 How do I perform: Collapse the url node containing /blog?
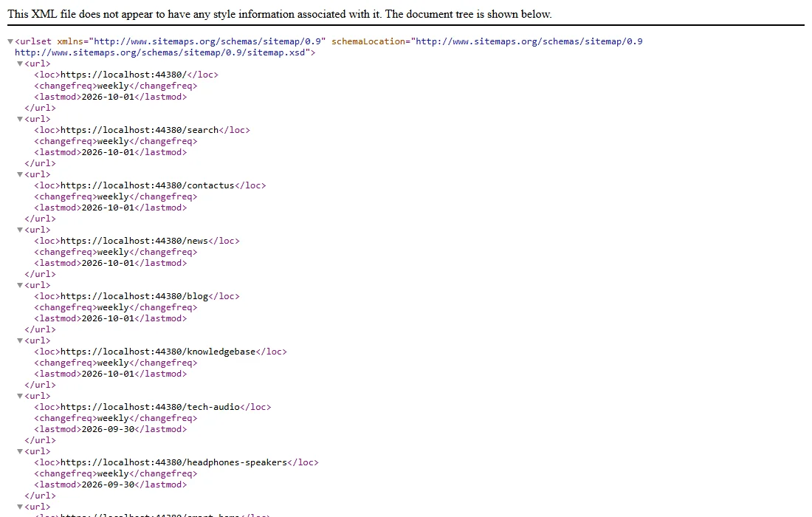tap(20, 285)
